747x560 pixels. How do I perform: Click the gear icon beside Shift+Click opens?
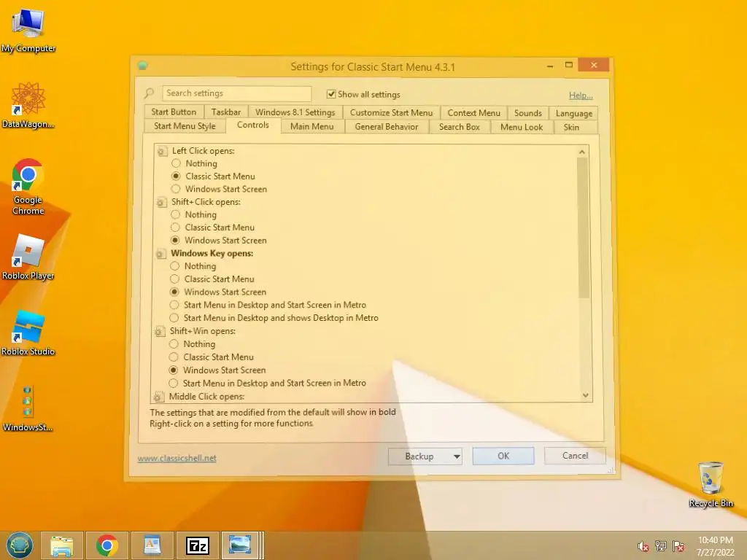[161, 203]
